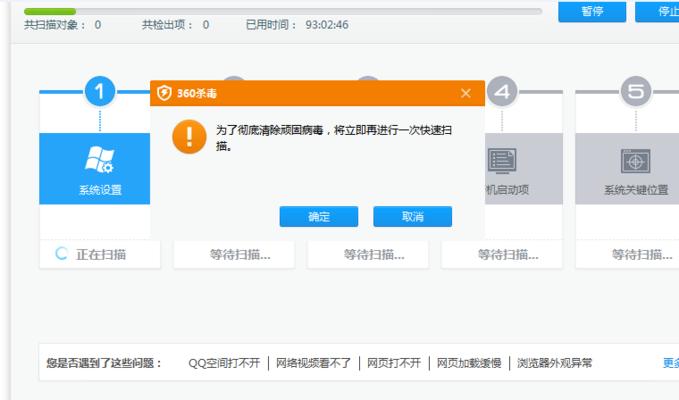Screen dimensions: 679x400
Task: Click the 取消 button in the dialog
Action: (412, 216)
